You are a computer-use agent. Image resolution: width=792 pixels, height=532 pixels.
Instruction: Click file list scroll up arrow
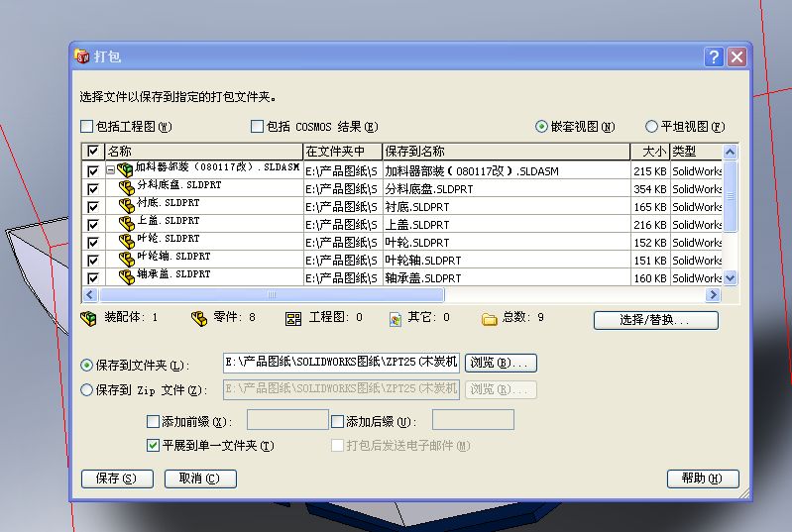(730, 152)
